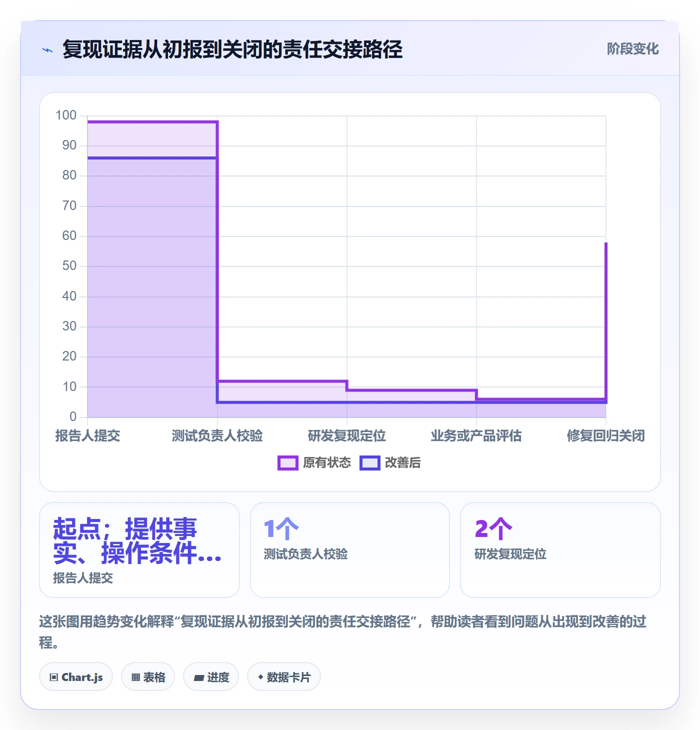
Task: Click the 修复回归关闭 axis label
Action: pyautogui.click(x=605, y=436)
